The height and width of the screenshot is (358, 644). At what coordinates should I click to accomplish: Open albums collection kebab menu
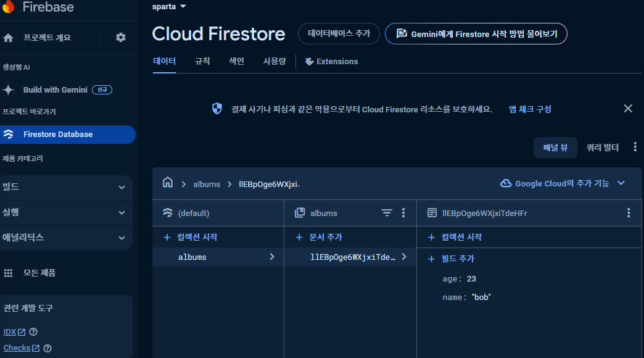[x=403, y=212]
